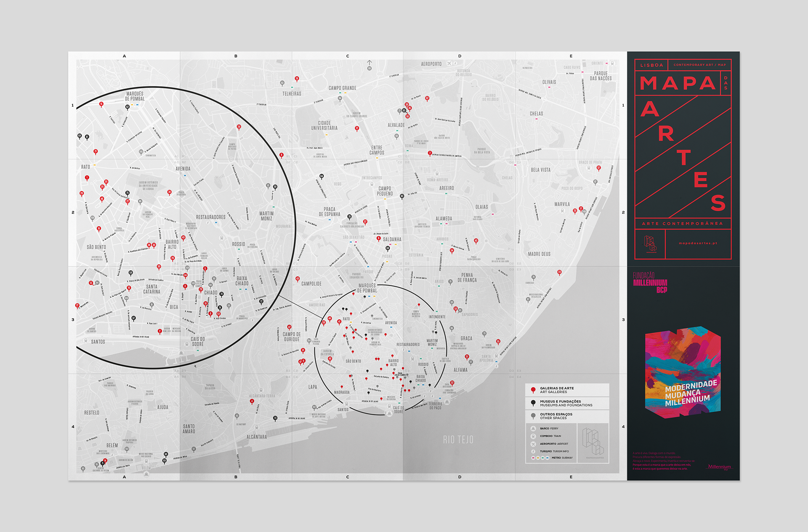Click the LISBOA header cell
The image size is (808, 532).
tap(651, 65)
